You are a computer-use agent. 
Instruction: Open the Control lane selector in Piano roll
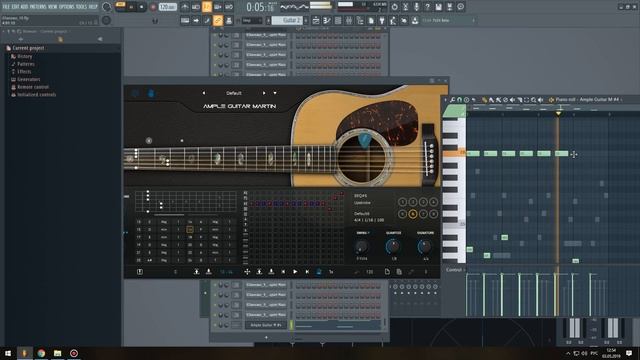(454, 270)
